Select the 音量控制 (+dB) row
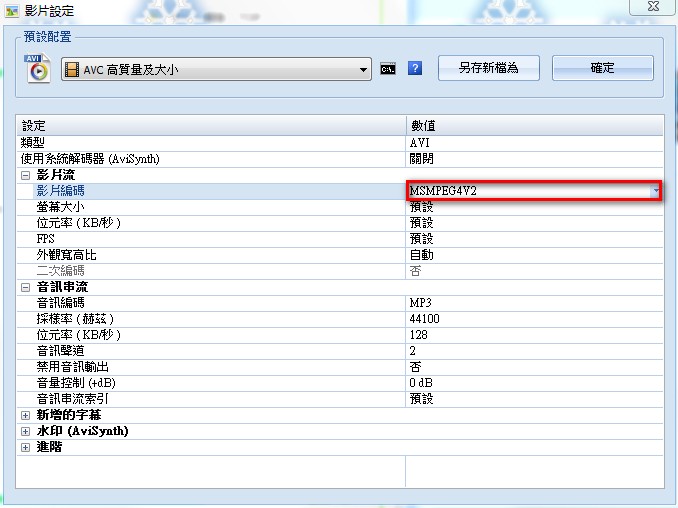 (x=339, y=383)
